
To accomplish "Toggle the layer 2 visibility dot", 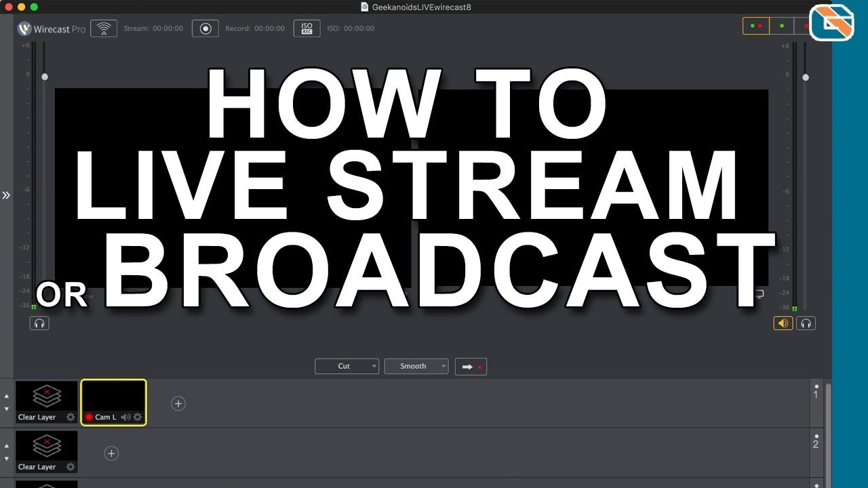I will [816, 436].
